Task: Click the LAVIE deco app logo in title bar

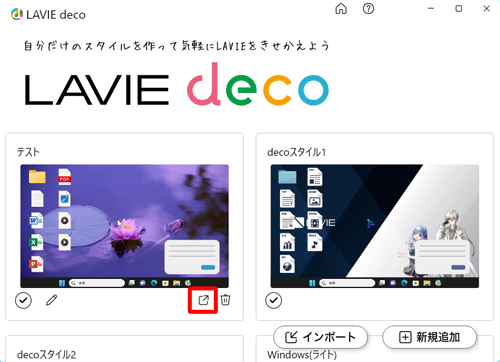Action: (17, 14)
